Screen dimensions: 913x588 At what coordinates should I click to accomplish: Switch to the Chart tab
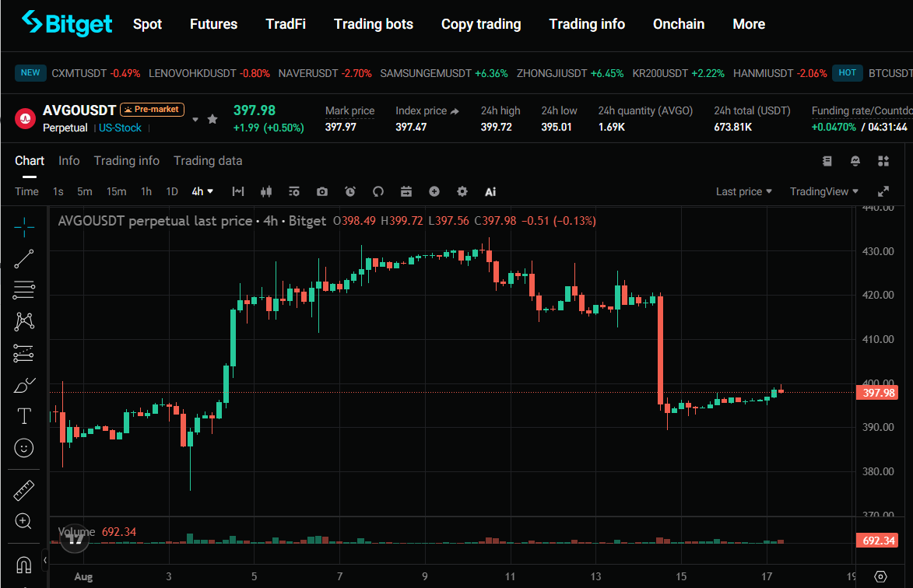30,160
